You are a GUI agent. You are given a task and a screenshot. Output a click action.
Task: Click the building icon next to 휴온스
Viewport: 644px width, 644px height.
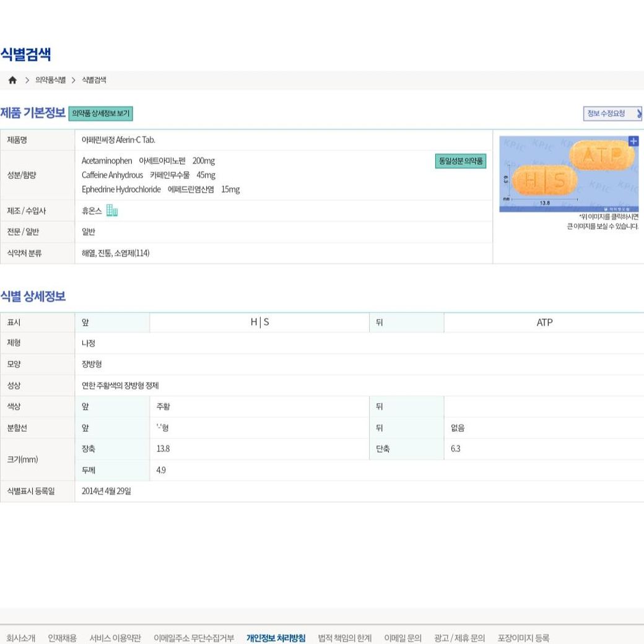(111, 211)
